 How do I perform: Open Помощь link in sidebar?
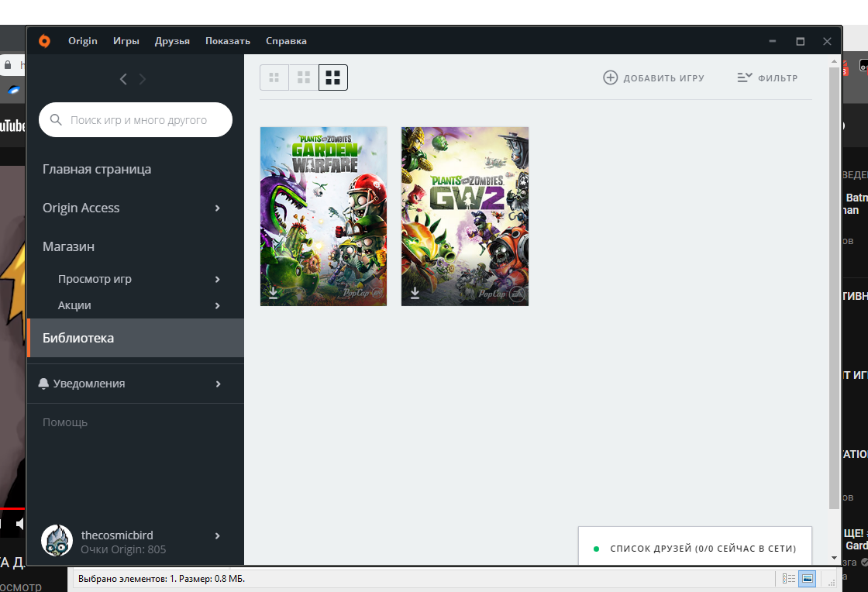pos(65,423)
